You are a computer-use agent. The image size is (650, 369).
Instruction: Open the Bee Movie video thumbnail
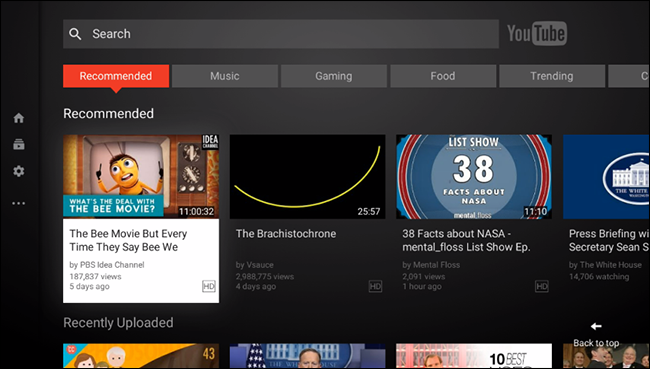[141, 176]
